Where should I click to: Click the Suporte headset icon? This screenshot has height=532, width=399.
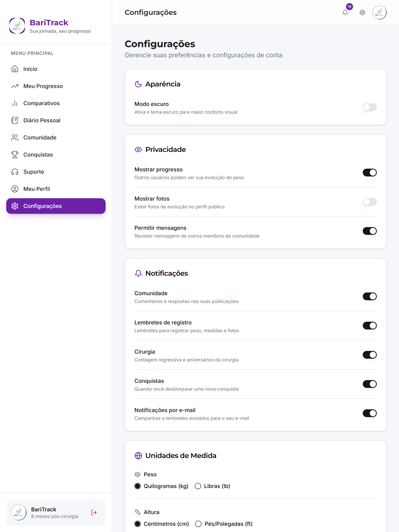click(15, 172)
